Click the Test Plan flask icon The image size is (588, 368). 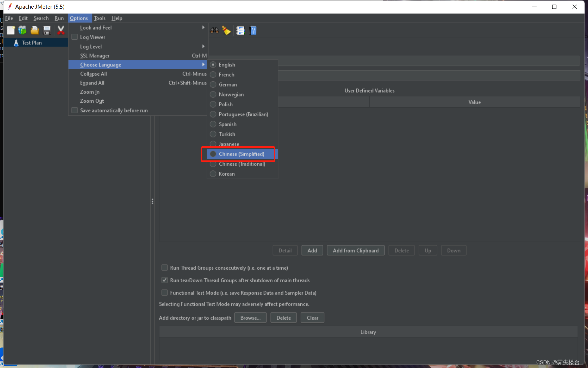(x=16, y=43)
